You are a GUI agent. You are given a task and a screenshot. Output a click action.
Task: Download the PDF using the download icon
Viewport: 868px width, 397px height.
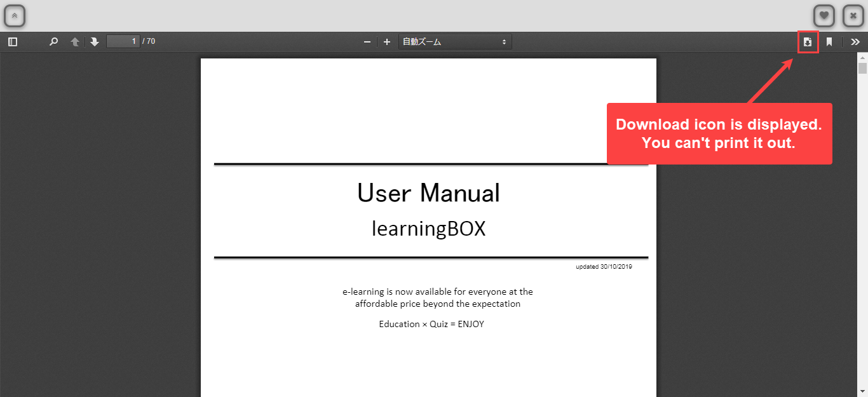(x=808, y=42)
